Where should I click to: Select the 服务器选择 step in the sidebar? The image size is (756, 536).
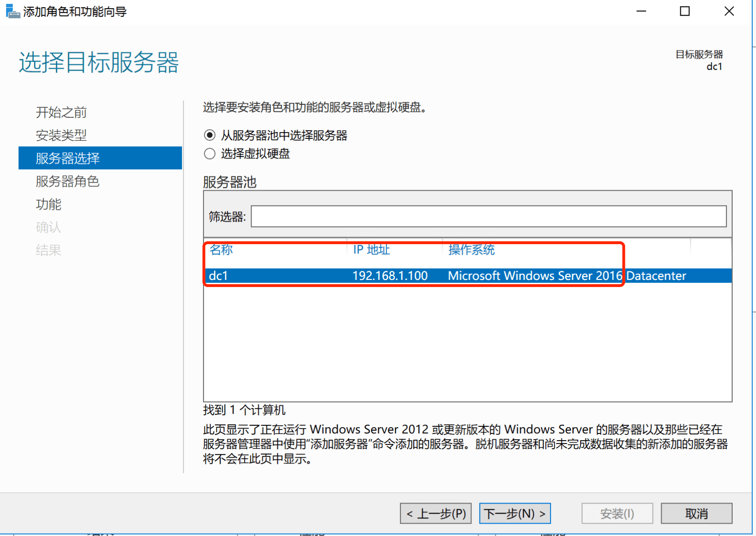[x=68, y=158]
